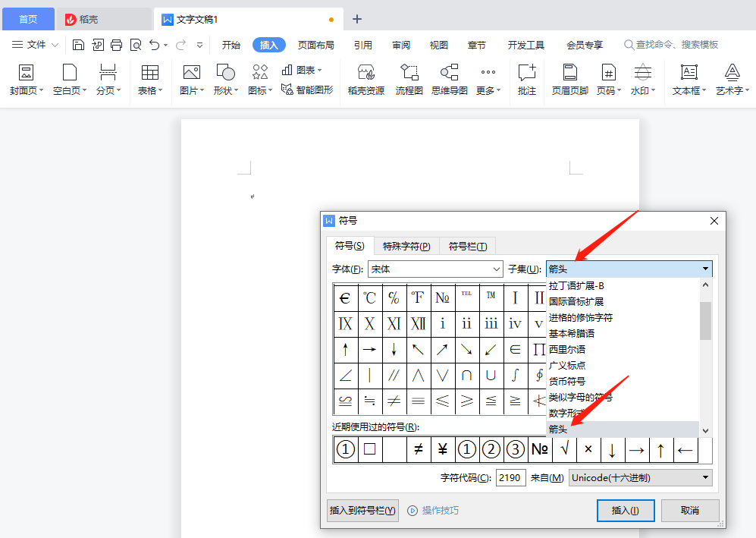Click the Page Break (分页) icon
Image resolution: width=756 pixels, height=538 pixels.
[x=108, y=80]
